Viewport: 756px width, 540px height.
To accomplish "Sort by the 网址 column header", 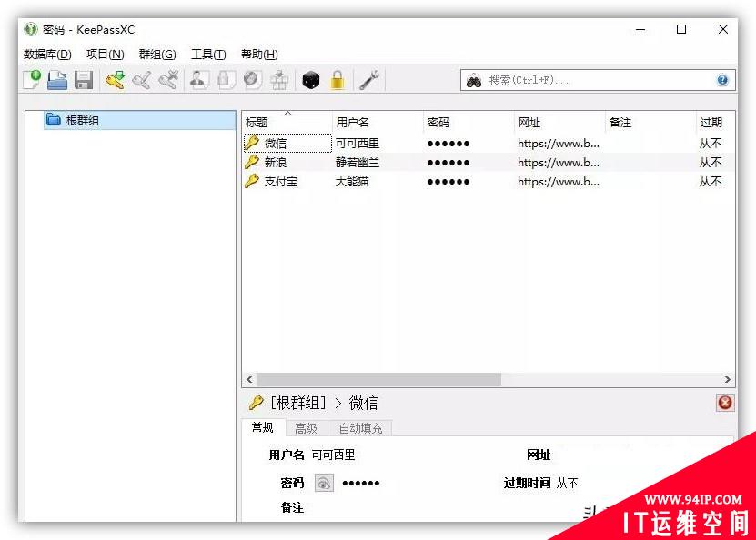I will tap(559, 122).
